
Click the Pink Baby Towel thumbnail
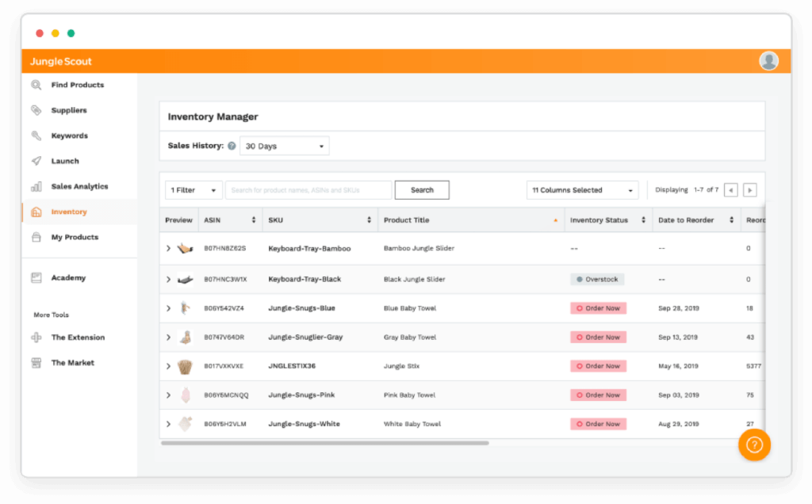point(186,395)
